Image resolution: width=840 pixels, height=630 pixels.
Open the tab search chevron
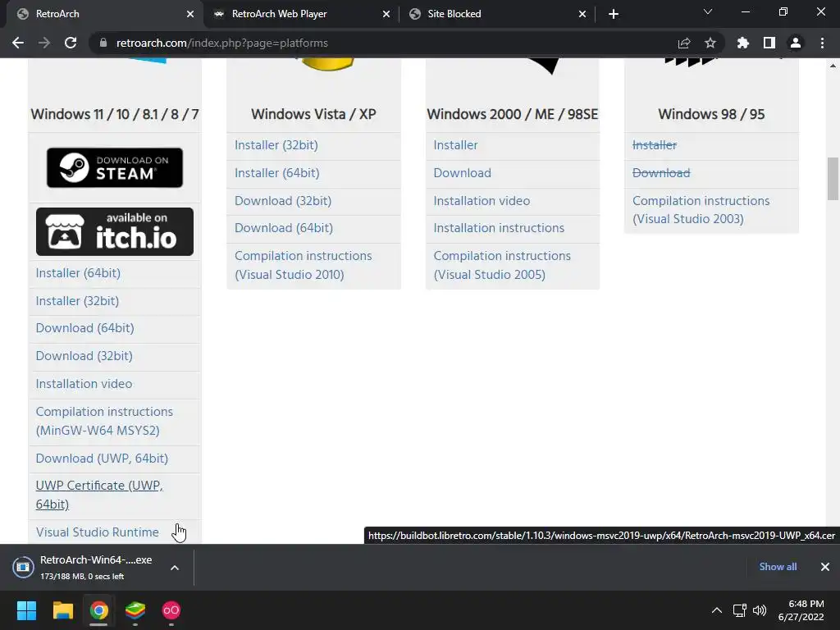708,11
